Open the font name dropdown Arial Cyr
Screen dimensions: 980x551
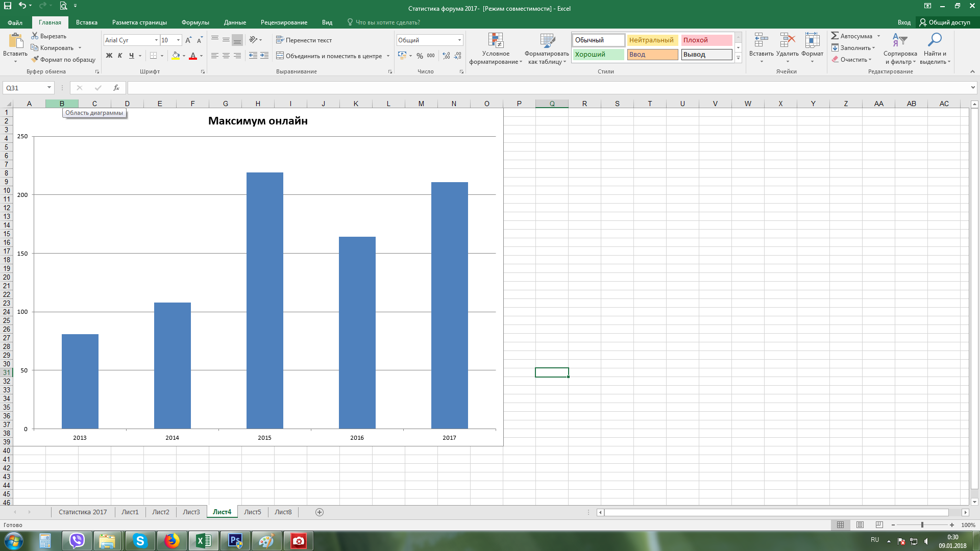156,40
